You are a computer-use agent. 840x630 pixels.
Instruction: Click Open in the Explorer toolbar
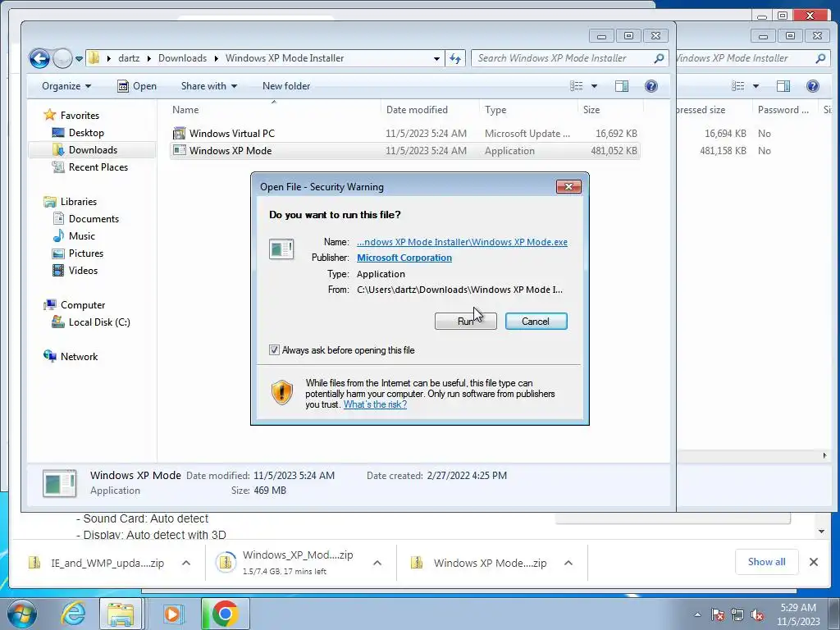137,85
